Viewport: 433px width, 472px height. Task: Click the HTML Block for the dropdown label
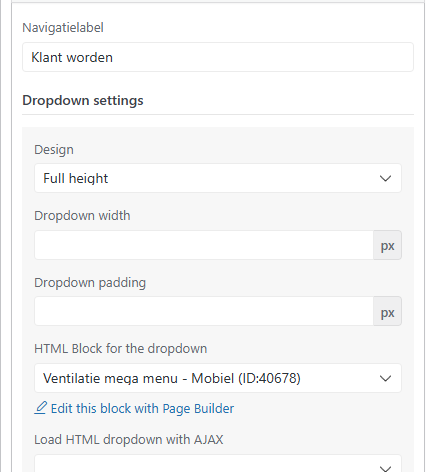121,349
